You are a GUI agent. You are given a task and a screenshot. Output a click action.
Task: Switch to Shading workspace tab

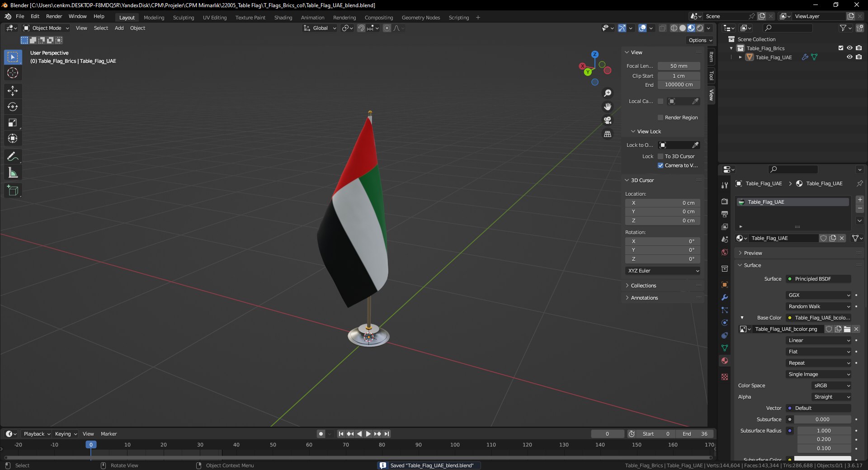pyautogui.click(x=283, y=18)
